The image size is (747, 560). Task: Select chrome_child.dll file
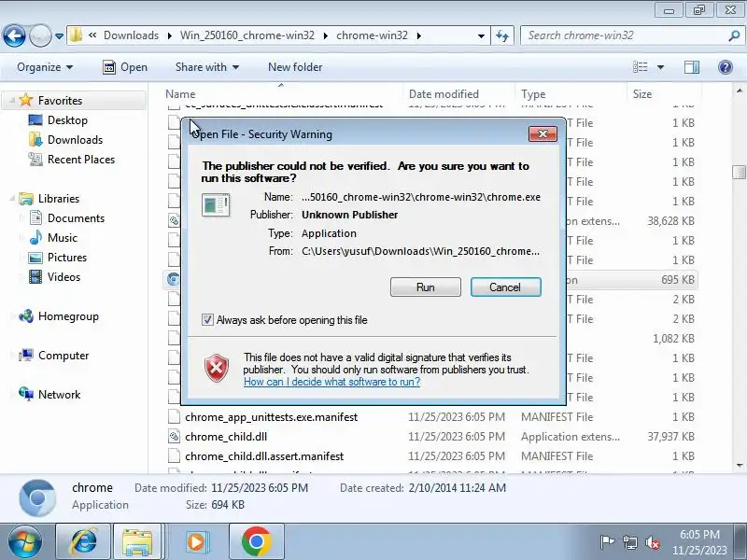click(x=226, y=437)
